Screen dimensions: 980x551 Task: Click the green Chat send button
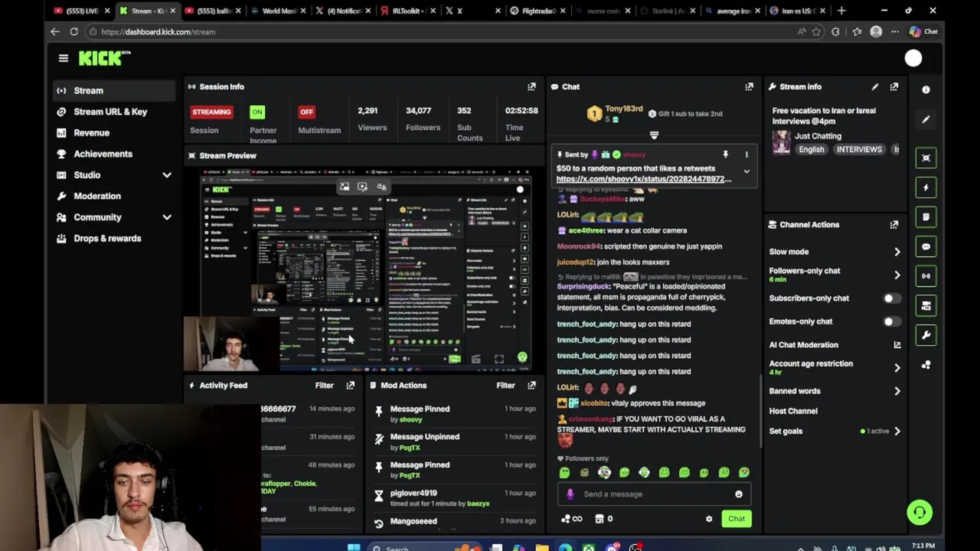click(737, 519)
